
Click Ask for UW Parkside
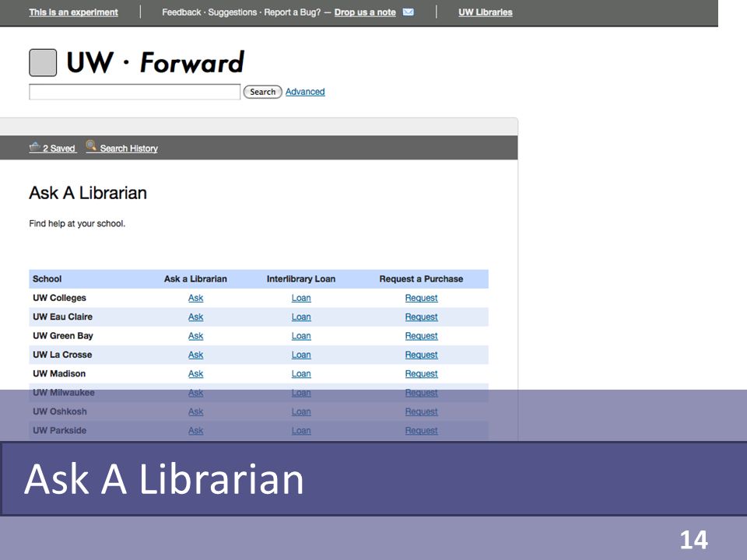point(195,431)
